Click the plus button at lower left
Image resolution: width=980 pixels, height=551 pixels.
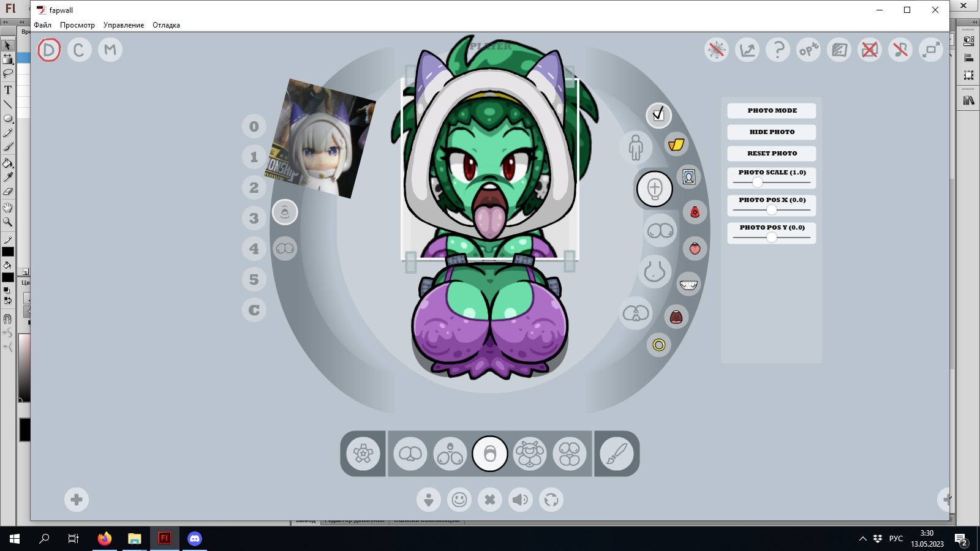click(77, 500)
